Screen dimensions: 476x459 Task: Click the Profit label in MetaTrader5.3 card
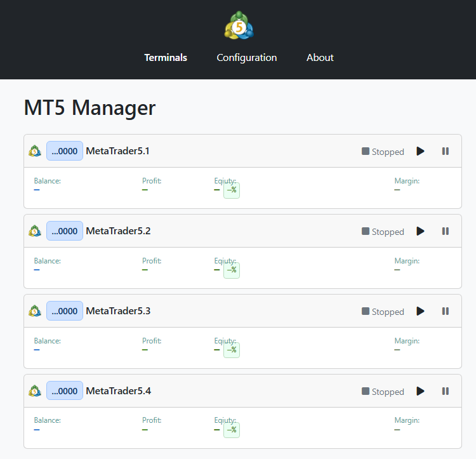(152, 341)
